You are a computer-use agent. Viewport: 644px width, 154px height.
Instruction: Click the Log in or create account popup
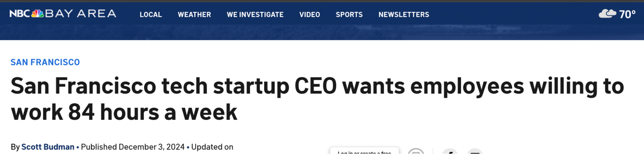pyautogui.click(x=364, y=151)
